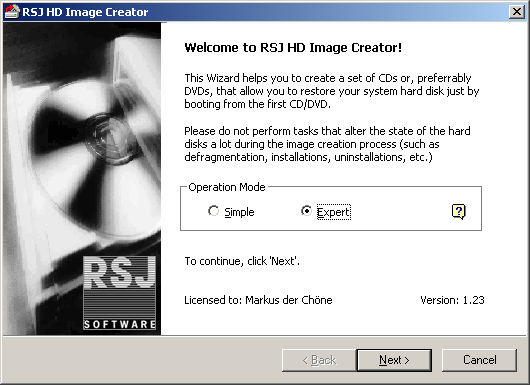Open the Operation Mode help icon
The image size is (530, 385).
point(459,212)
